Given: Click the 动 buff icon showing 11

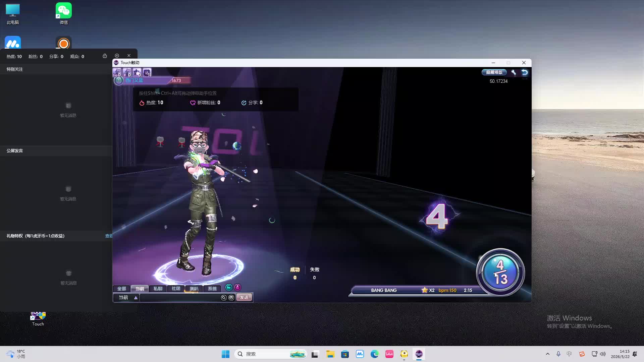Looking at the screenshot, I should (147, 72).
